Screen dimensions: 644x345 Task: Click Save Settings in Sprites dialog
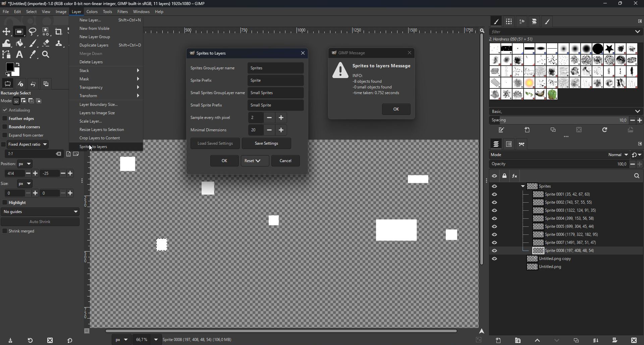click(267, 143)
